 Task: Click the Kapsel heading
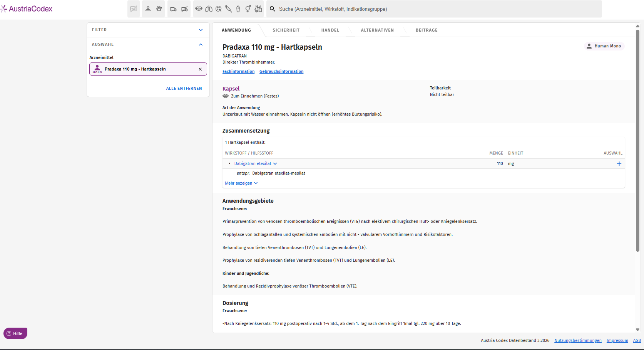click(x=231, y=89)
